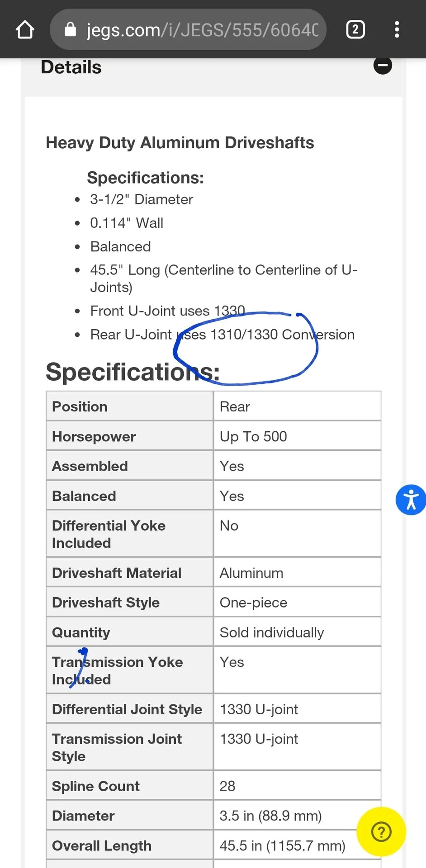The image size is (426, 868).
Task: Select the Quantity value Sold individually
Action: click(272, 632)
